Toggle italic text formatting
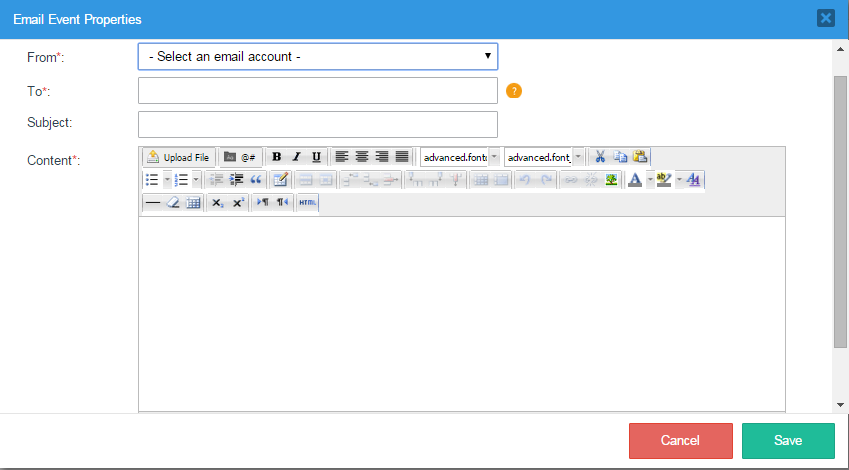The height and width of the screenshot is (470, 849). click(296, 157)
